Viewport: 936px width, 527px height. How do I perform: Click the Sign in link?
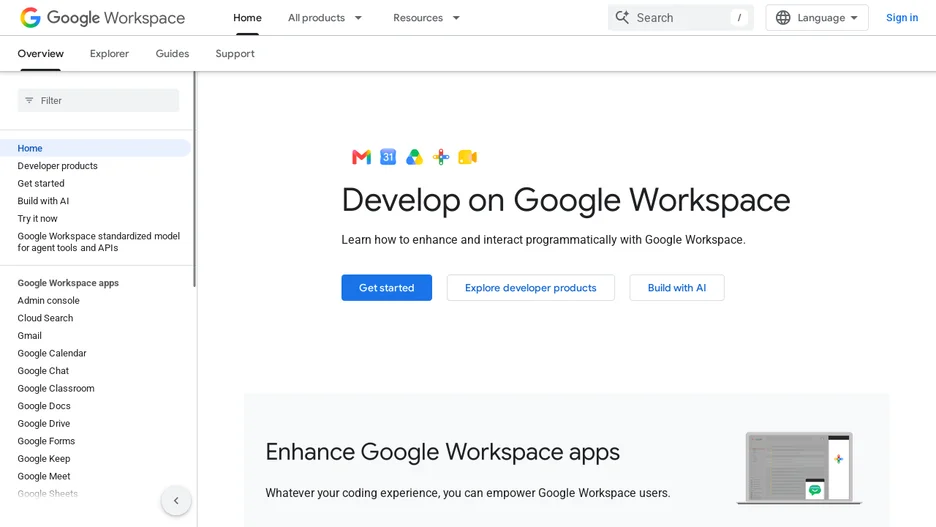click(x=902, y=18)
